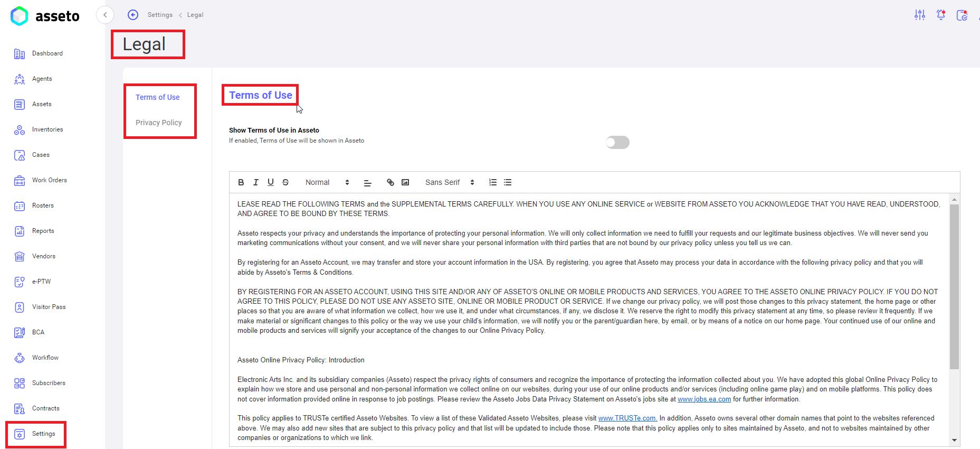
Task: Toggle bold formatting in editor
Action: pyautogui.click(x=241, y=182)
